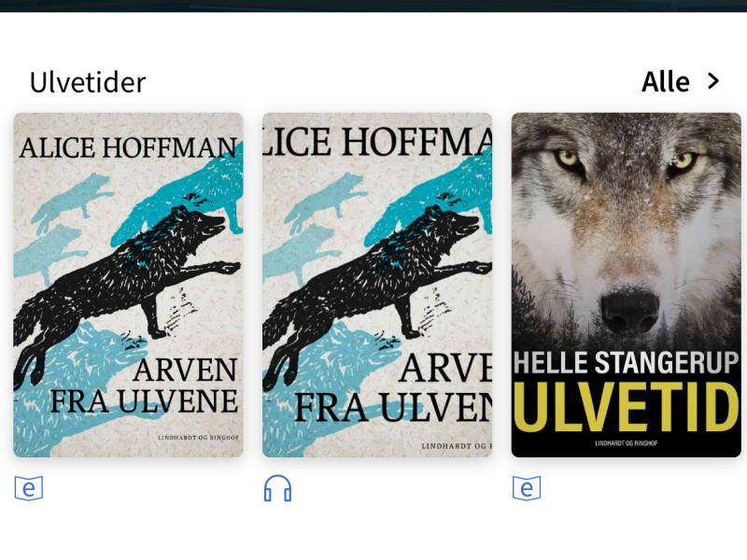This screenshot has width=747, height=560.
Task: Click the dark header bar at the top
Action: point(373,6)
